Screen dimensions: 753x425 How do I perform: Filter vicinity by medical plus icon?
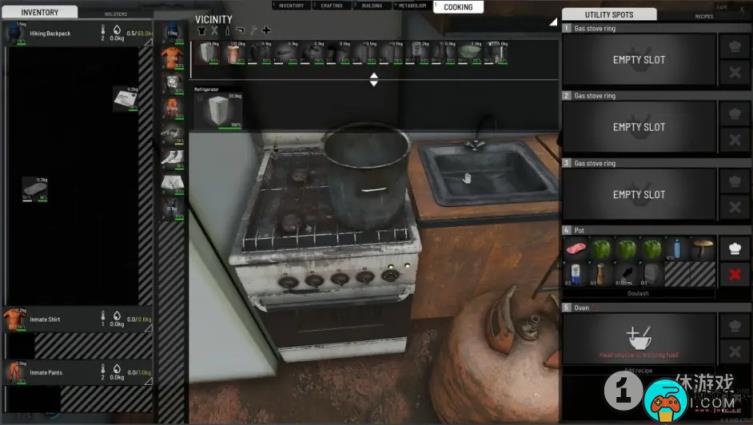[x=266, y=31]
